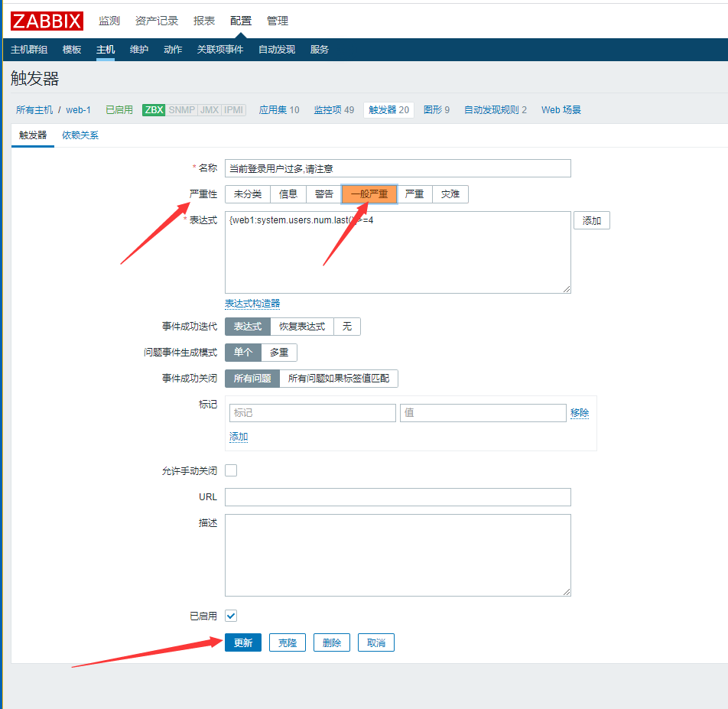Click the green ZBX availability badge
728x709 pixels.
tap(154, 110)
